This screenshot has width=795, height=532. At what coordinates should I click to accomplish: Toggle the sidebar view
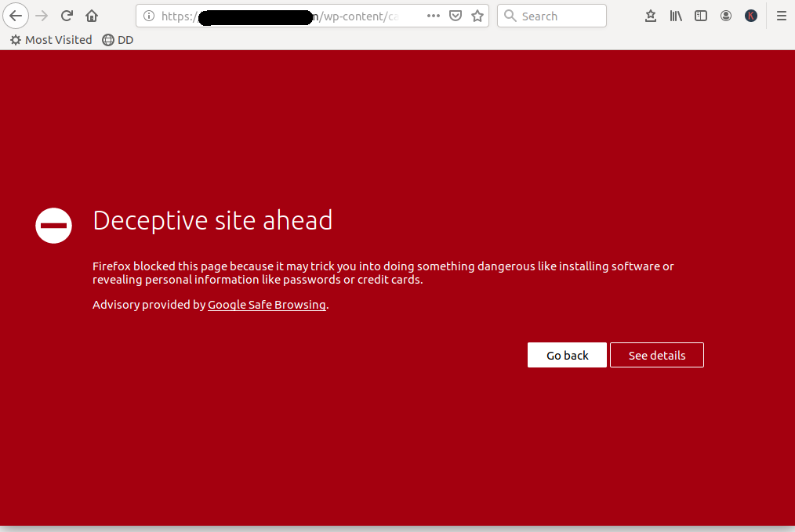point(701,16)
